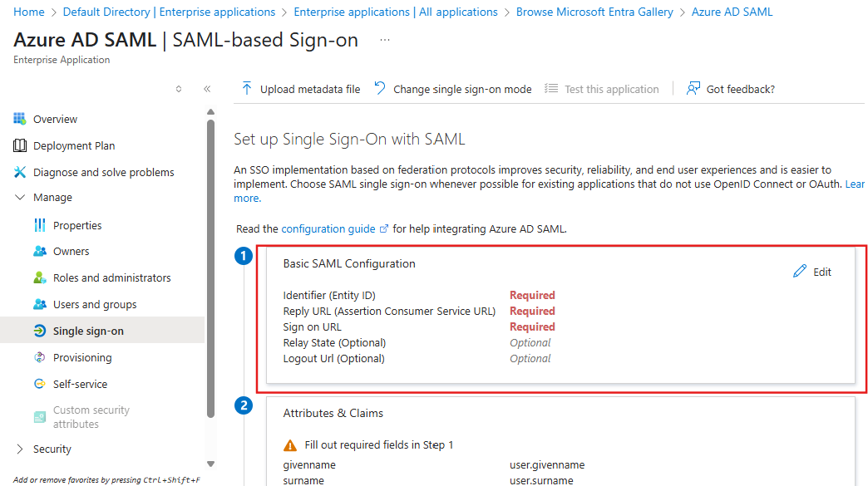Click the Properties bars icon
Viewport: 868px width, 486px height.
coord(39,225)
